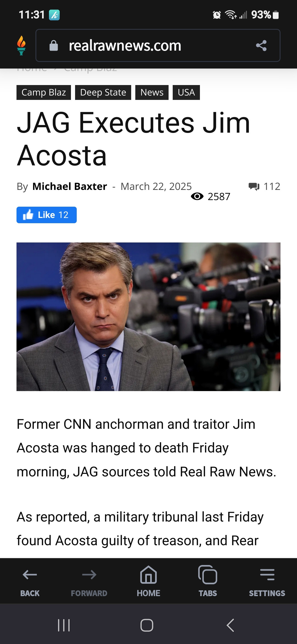The image size is (297, 644).
Task: Open the TABS switcher
Action: [x=208, y=581]
